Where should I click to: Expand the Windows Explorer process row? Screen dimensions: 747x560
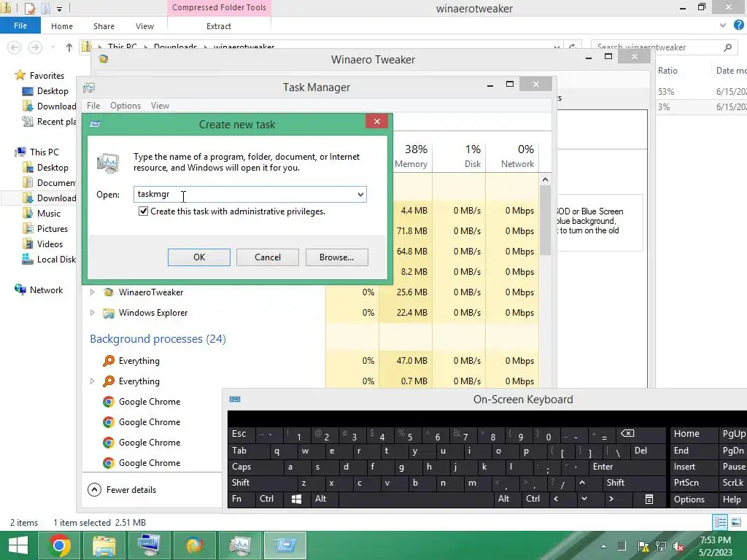[93, 312]
